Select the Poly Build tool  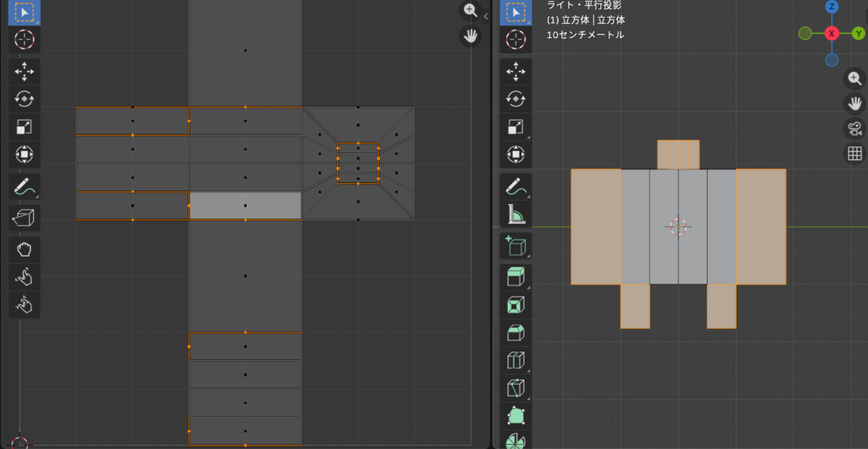[515, 416]
